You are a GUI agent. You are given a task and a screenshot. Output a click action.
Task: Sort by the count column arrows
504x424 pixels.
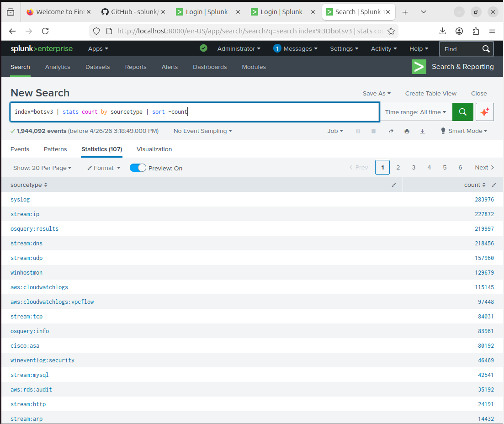[x=484, y=185]
